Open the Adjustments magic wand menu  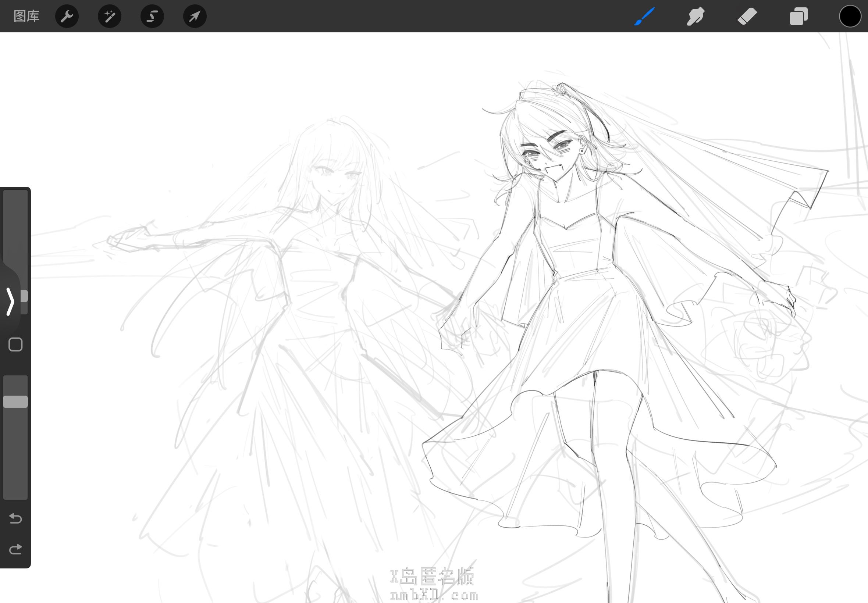[110, 16]
